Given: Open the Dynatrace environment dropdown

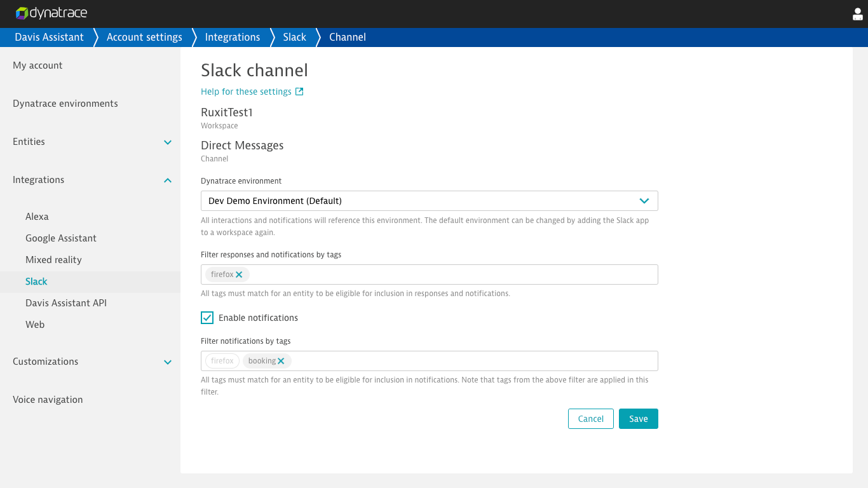Looking at the screenshot, I should pyautogui.click(x=430, y=201).
